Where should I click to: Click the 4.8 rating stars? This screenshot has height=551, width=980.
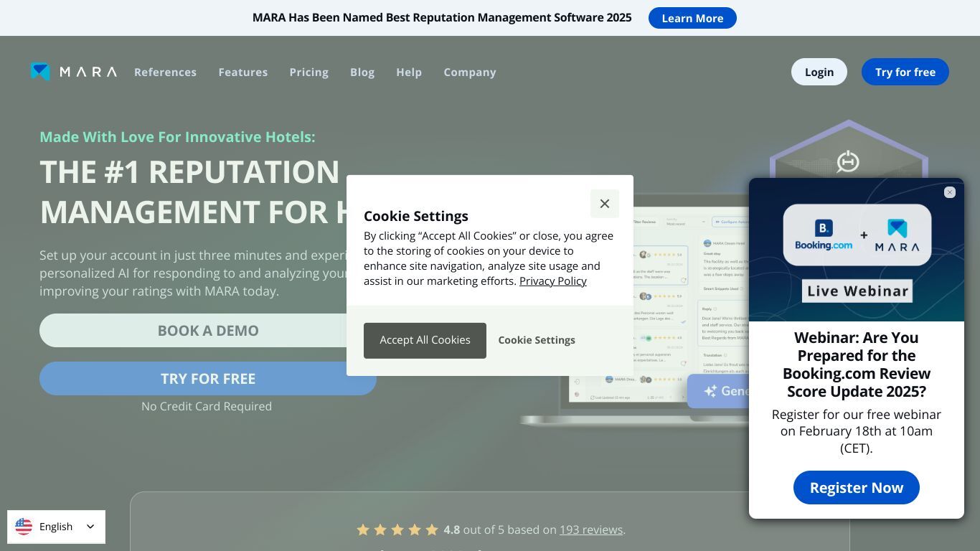point(397,529)
